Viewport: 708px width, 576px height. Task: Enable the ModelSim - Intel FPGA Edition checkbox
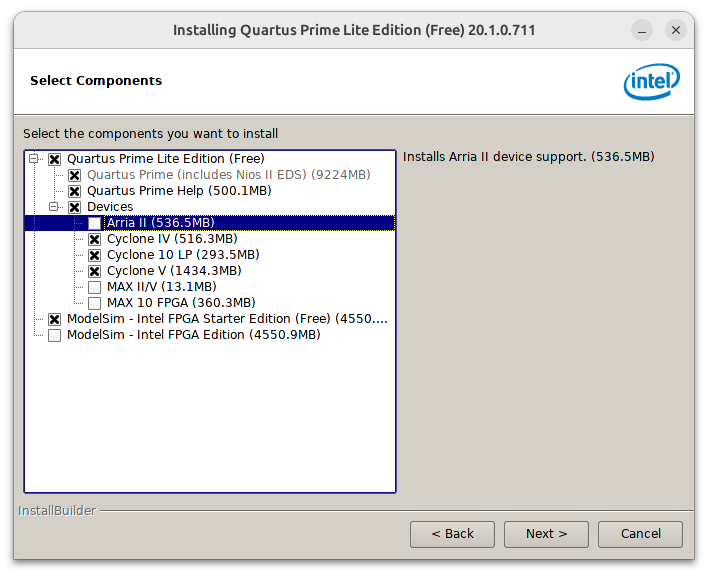[55, 335]
